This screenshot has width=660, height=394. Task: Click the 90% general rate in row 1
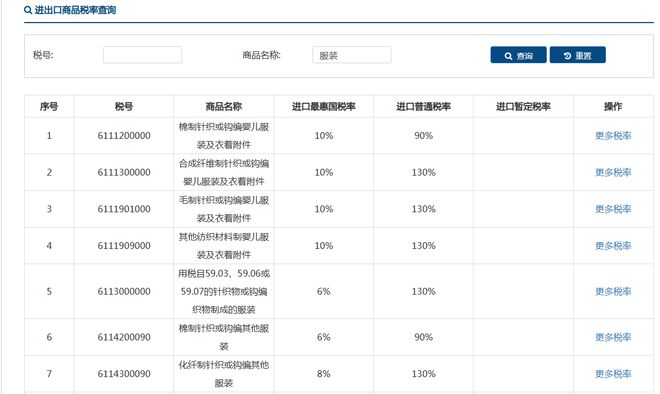click(423, 136)
